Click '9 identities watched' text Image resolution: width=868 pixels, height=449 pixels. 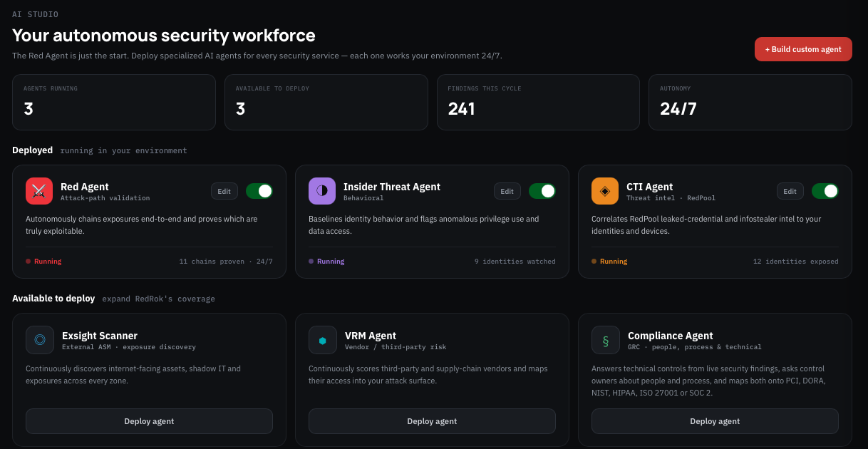[515, 262]
